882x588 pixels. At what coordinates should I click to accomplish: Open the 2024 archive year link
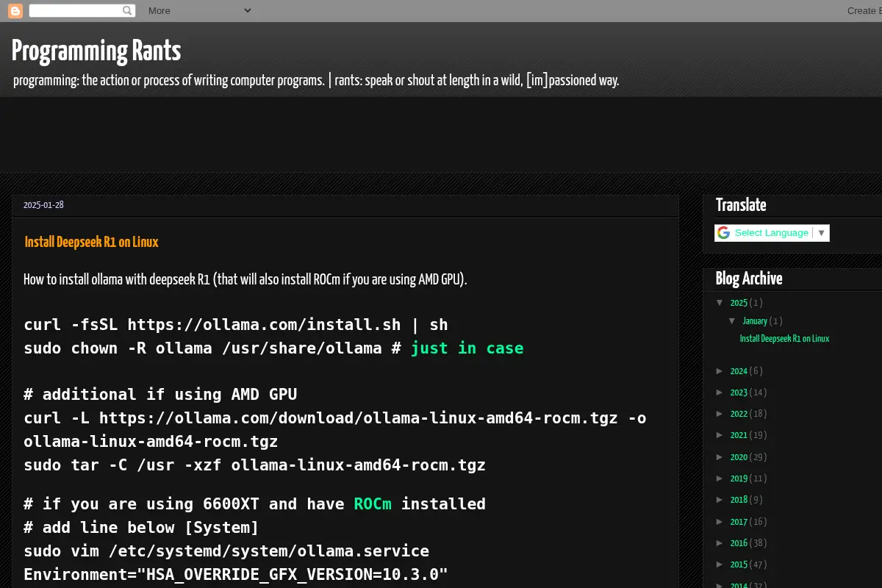(x=739, y=371)
